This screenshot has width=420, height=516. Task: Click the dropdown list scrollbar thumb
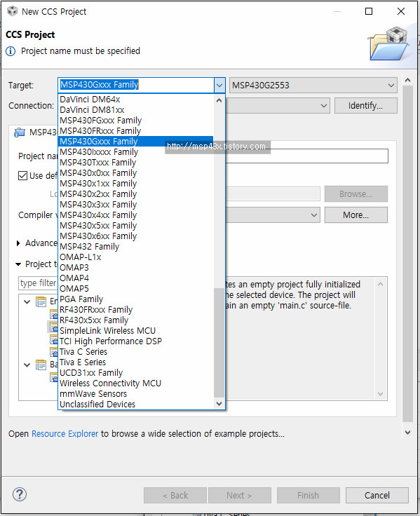pyautogui.click(x=219, y=343)
